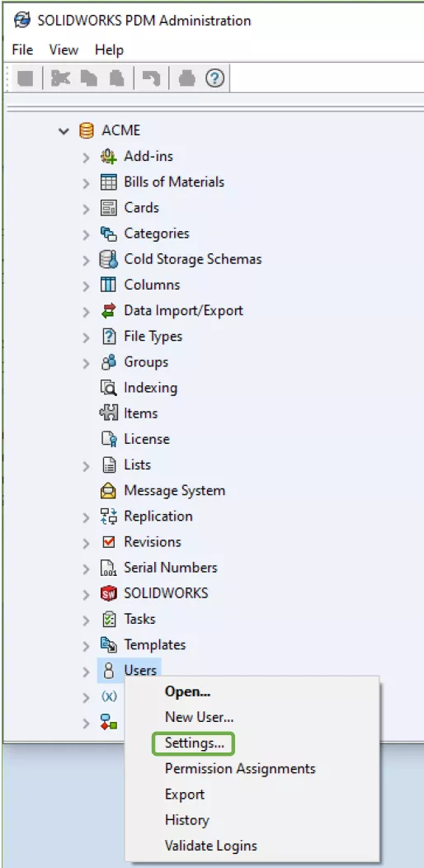Click the Groups people icon
424x868 pixels.
(x=109, y=362)
